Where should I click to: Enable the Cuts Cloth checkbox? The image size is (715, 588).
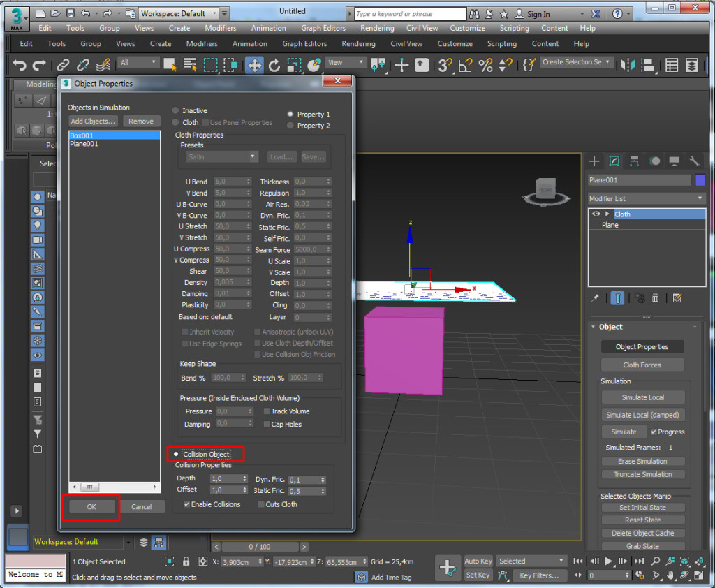[262, 504]
